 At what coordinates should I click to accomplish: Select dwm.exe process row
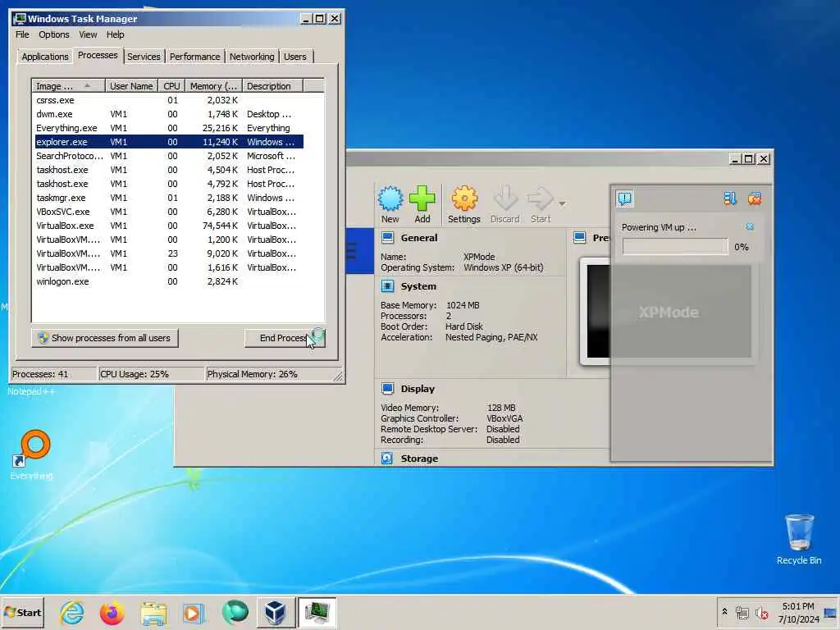(169, 114)
